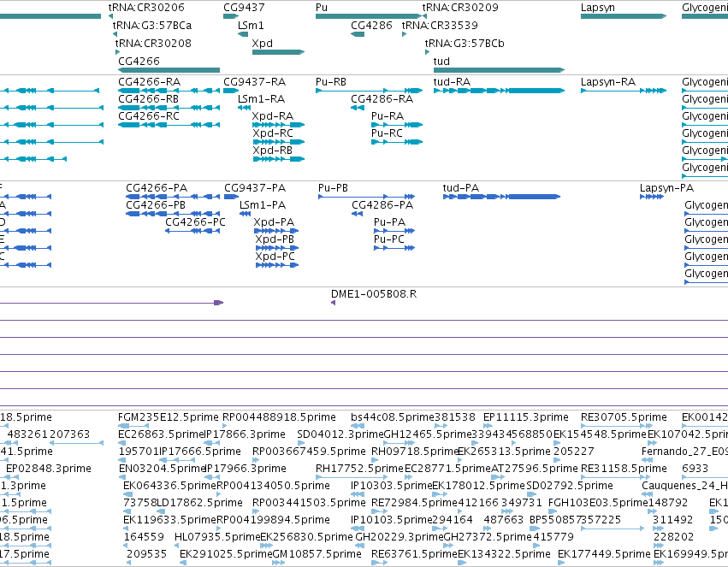Click the IP10303.5prime EST
The width and height of the screenshot is (728, 567).
click(358, 494)
